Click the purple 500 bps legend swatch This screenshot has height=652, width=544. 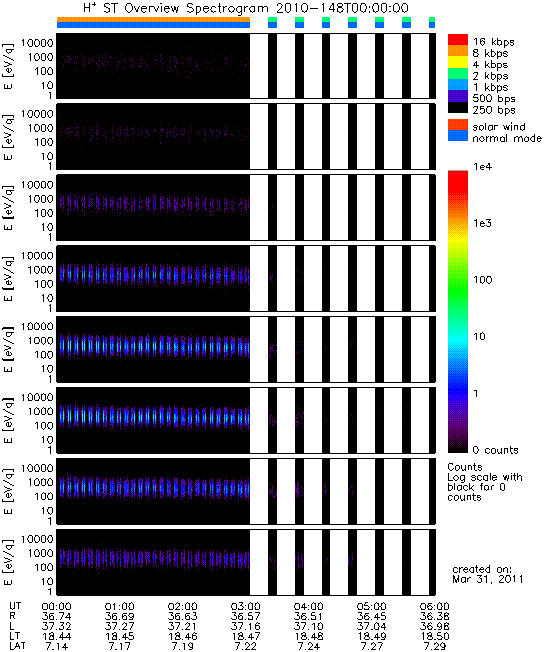458,96
